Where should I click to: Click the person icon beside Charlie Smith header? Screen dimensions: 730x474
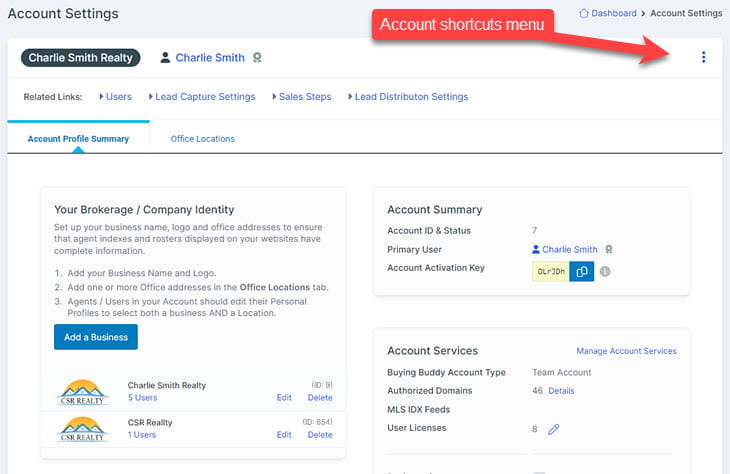[x=165, y=58]
